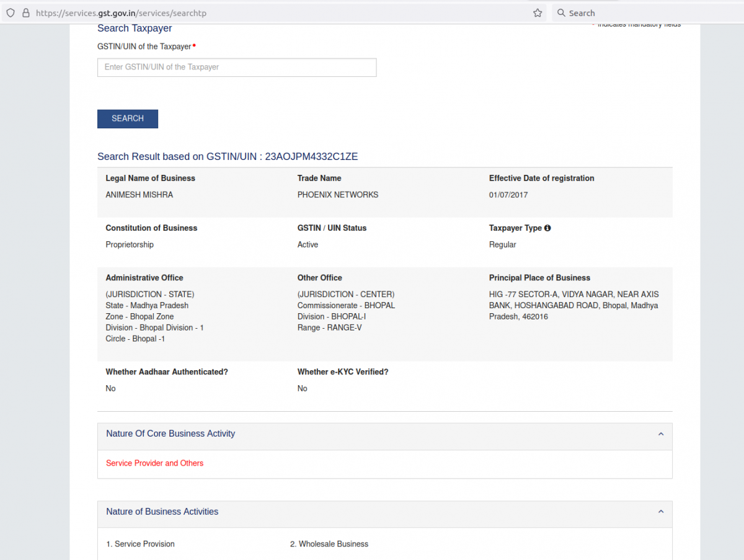Click the tracking protection shield icon
This screenshot has width=744, height=560.
click(x=11, y=13)
